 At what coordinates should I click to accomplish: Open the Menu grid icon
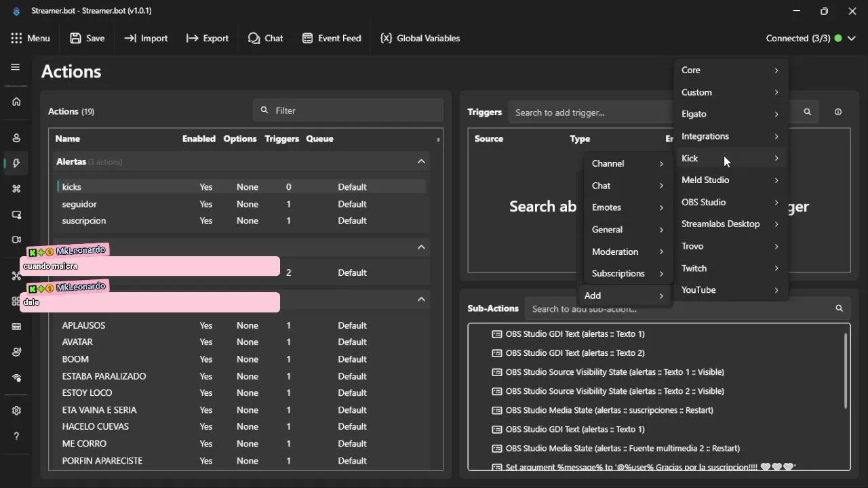click(17, 39)
